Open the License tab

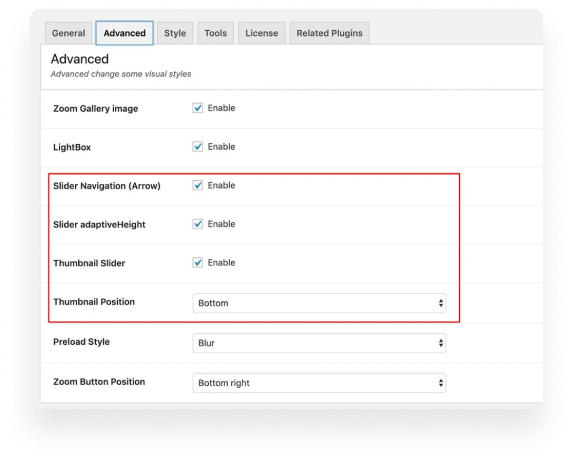[262, 33]
